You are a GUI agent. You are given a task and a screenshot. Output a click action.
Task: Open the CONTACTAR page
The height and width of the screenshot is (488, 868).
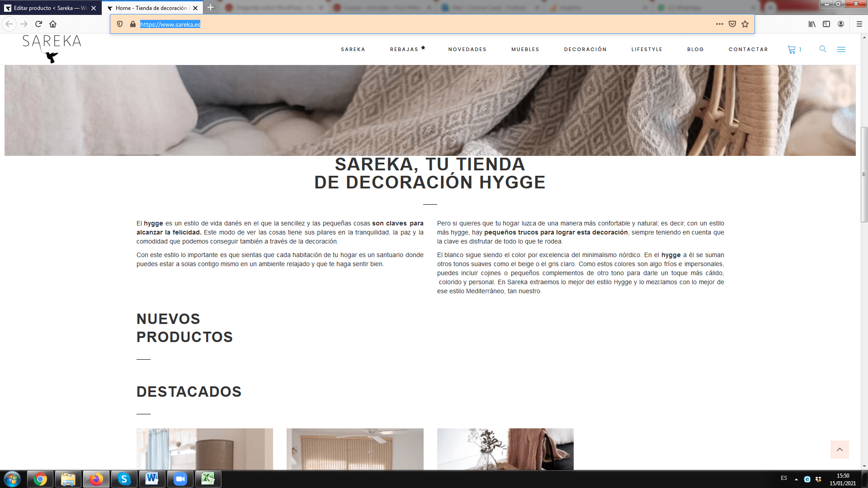[748, 49]
